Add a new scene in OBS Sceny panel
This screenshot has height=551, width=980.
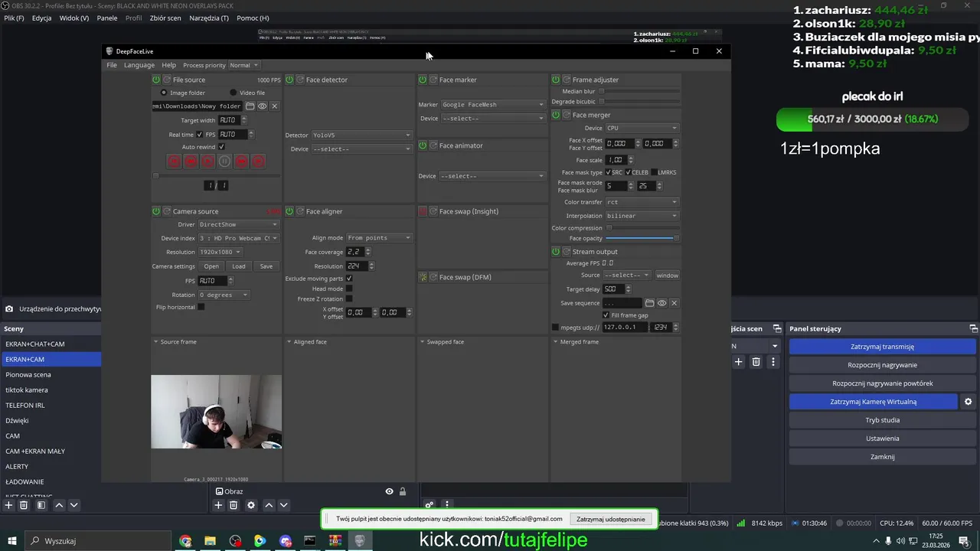tap(8, 505)
